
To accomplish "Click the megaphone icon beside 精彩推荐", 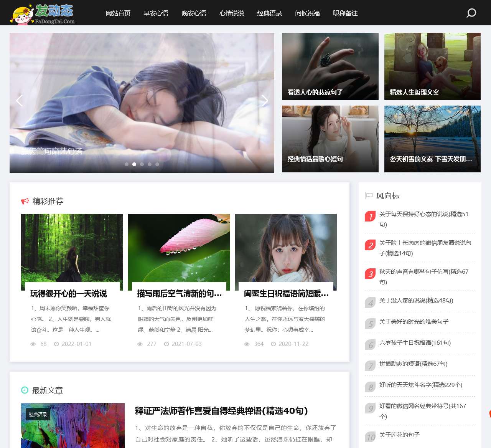I will [25, 201].
